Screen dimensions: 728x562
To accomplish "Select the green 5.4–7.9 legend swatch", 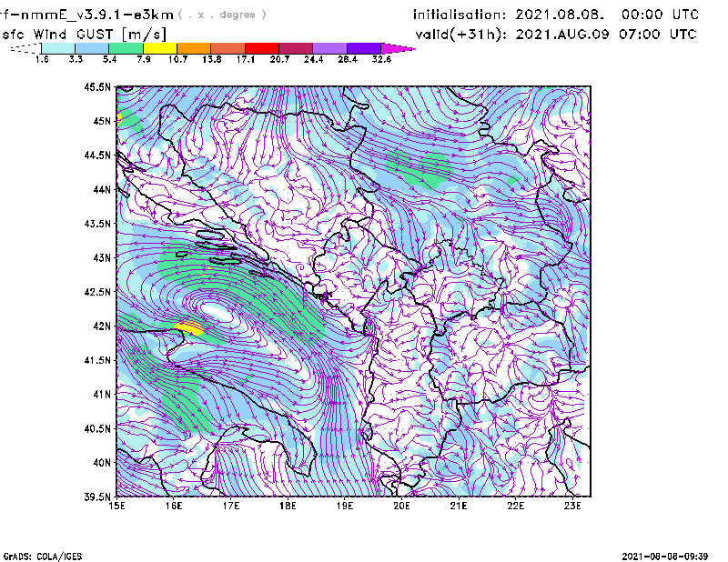I will (126, 48).
